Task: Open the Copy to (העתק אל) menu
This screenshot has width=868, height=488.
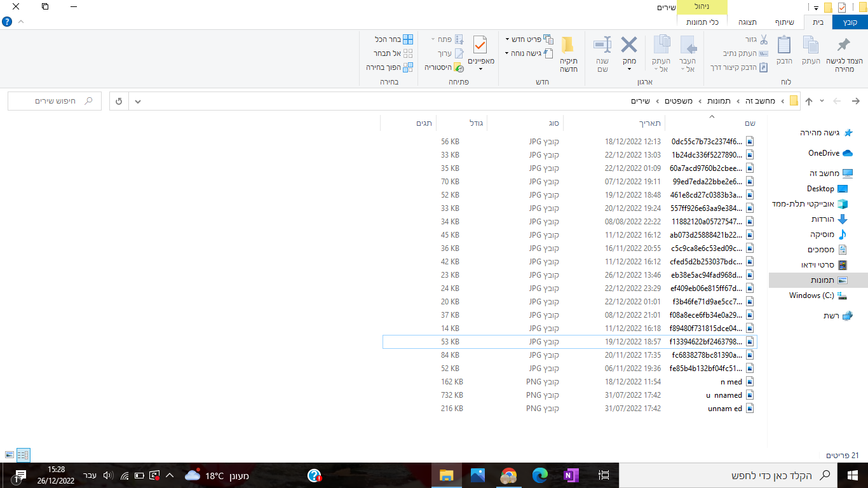Action: point(661,54)
